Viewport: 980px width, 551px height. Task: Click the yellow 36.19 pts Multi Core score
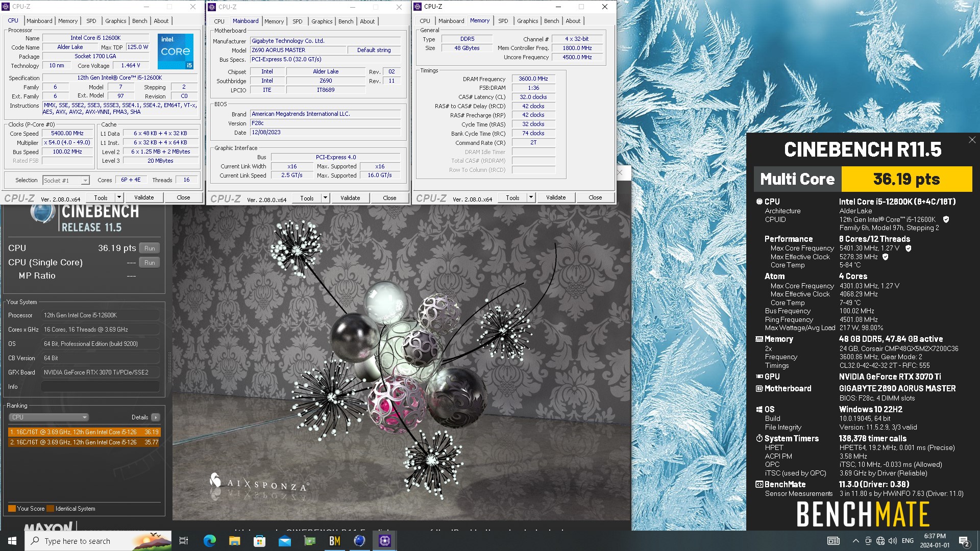906,179
